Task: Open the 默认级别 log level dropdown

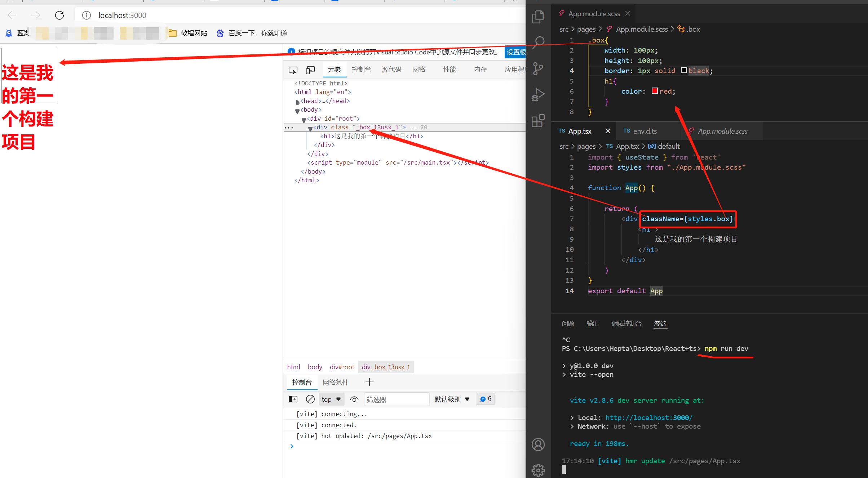Action: click(452, 399)
